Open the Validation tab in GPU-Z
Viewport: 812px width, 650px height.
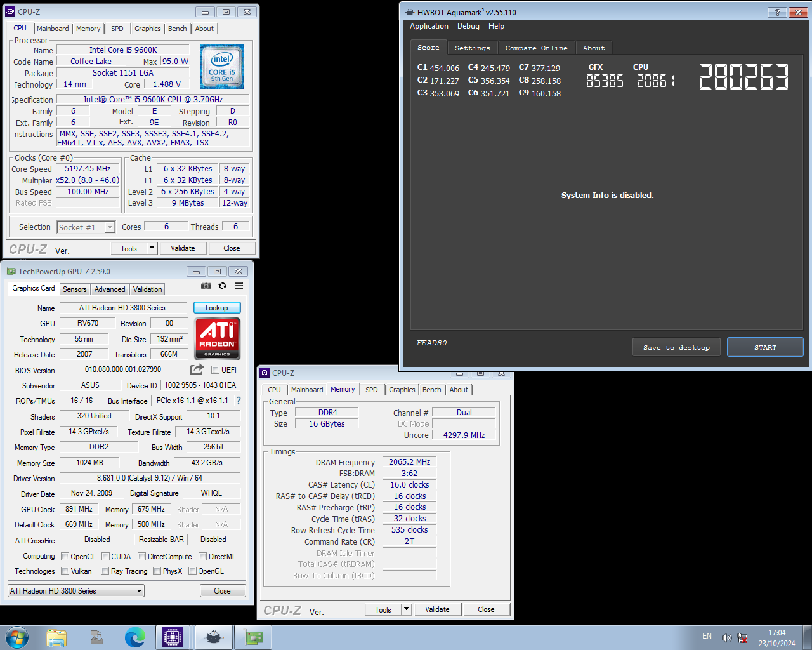point(147,289)
